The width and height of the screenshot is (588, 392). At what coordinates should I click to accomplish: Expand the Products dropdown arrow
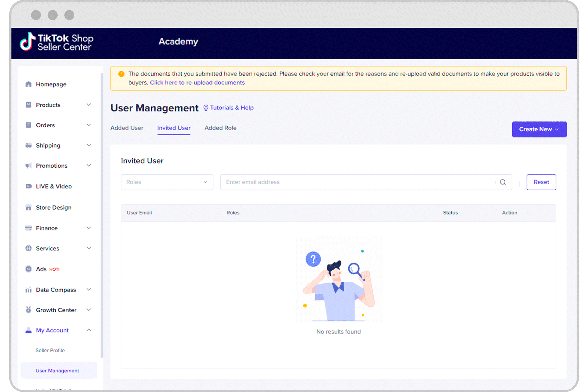pyautogui.click(x=90, y=105)
